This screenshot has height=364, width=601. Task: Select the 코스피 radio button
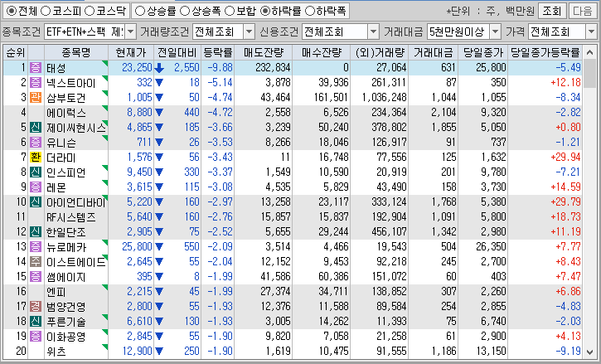[x=46, y=11]
